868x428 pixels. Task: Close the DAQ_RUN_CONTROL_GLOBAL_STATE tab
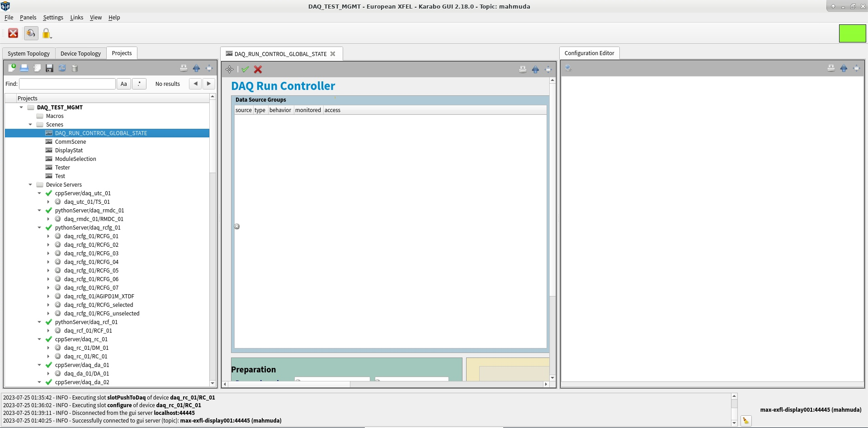point(333,54)
